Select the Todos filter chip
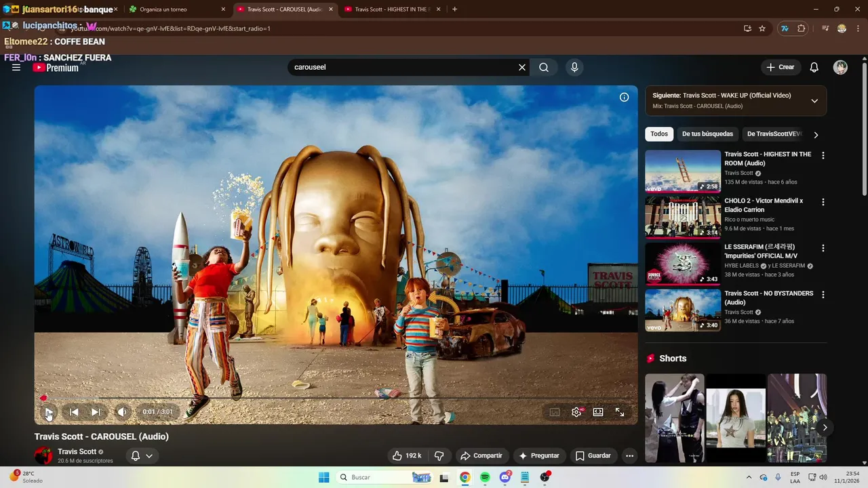Image resolution: width=868 pixels, height=488 pixels. [659, 134]
